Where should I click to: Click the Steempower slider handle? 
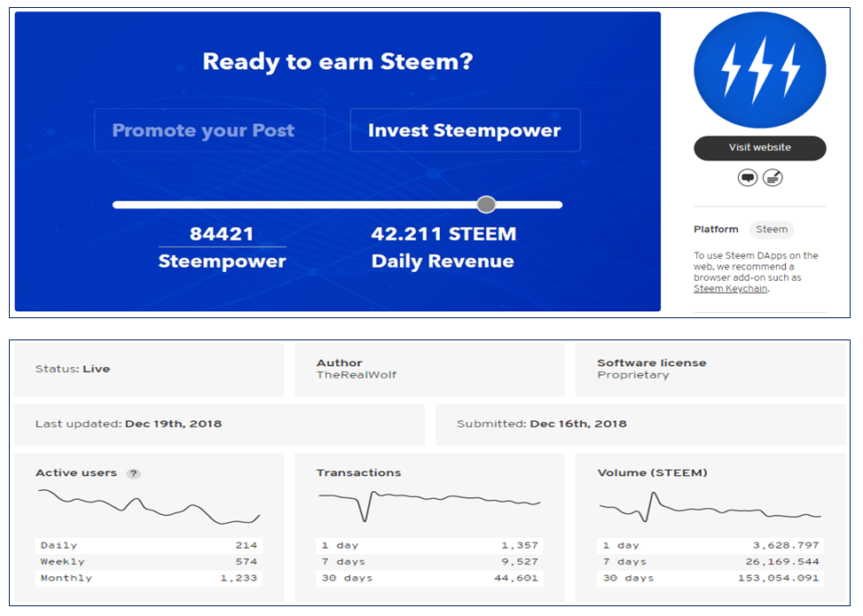pos(486,205)
